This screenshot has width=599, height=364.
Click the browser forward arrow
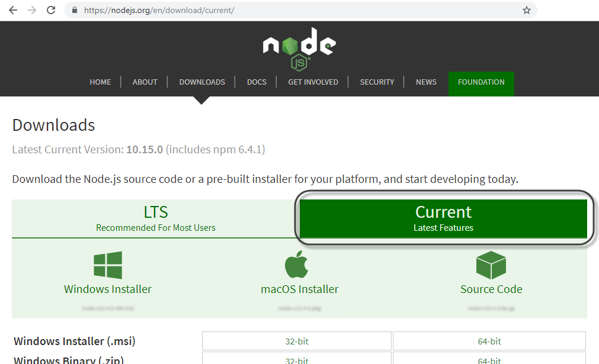coord(32,10)
